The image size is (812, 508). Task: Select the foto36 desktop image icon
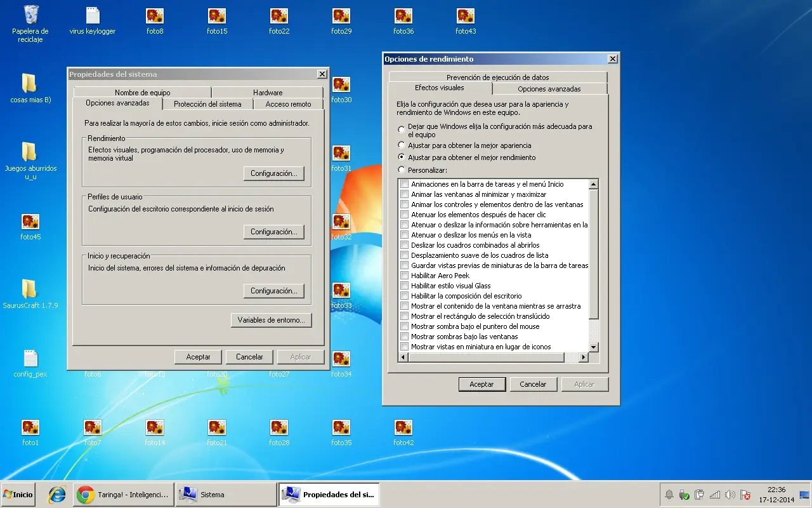403,16
